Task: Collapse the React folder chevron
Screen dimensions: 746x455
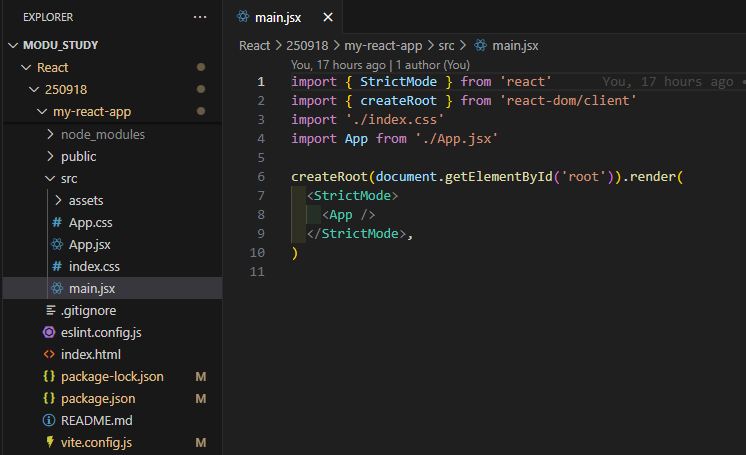Action: coord(26,68)
